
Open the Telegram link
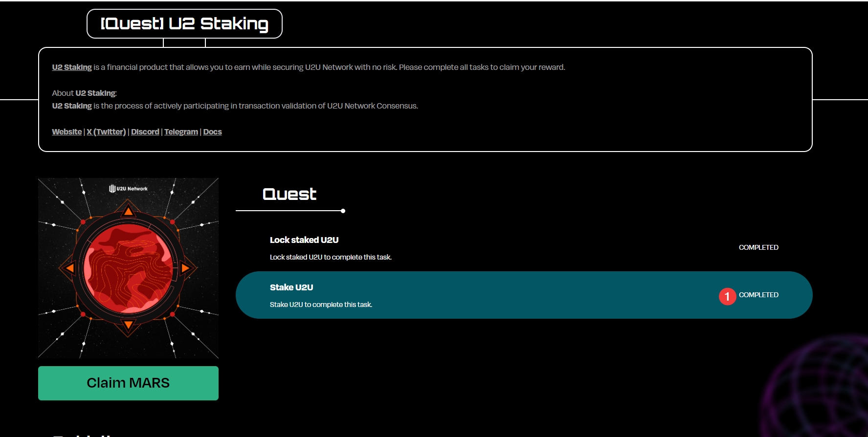tap(181, 132)
